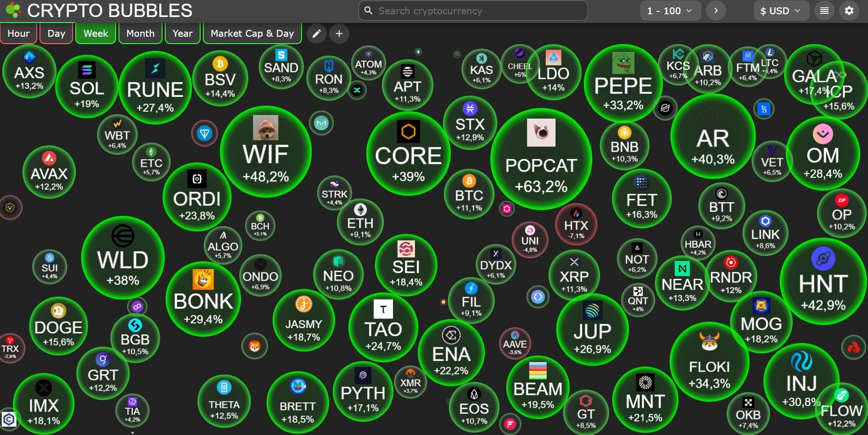This screenshot has height=435, width=868.
Task: Click the Crypto Bubbles logo icon
Action: (13, 10)
